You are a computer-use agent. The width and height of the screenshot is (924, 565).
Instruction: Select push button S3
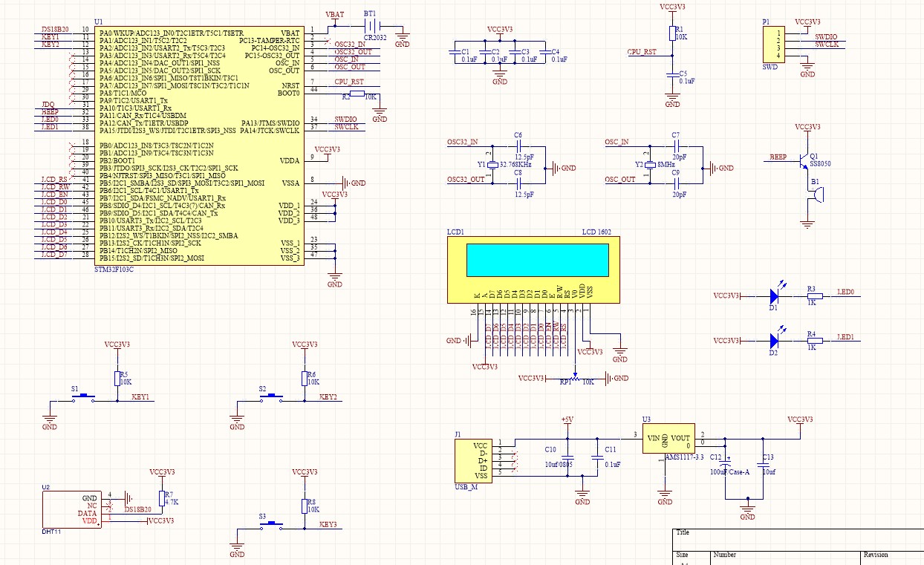click(x=270, y=524)
